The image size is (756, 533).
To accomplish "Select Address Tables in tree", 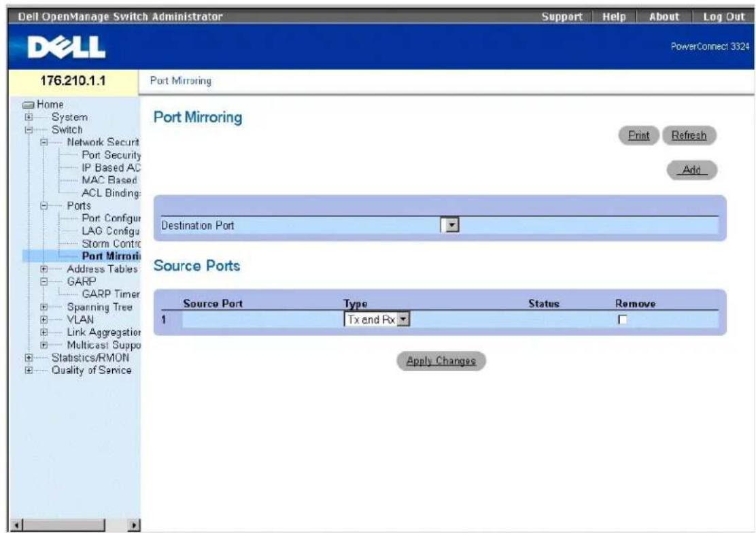I will [102, 269].
